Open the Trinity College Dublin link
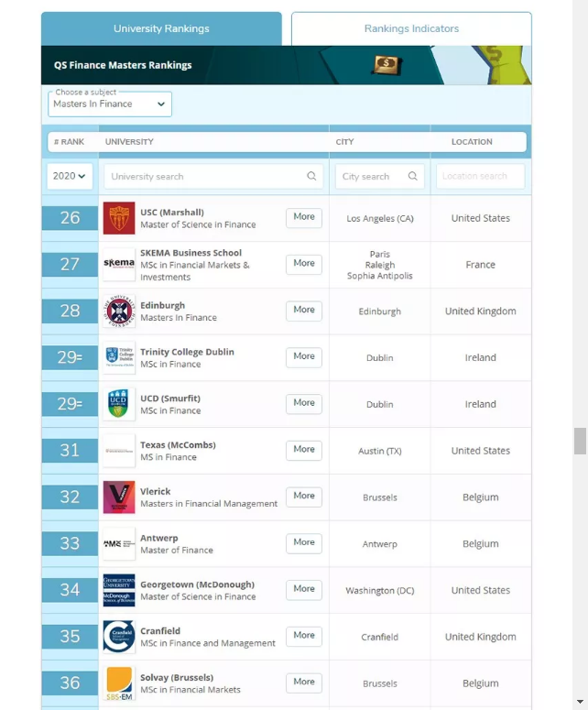 pyautogui.click(x=187, y=352)
